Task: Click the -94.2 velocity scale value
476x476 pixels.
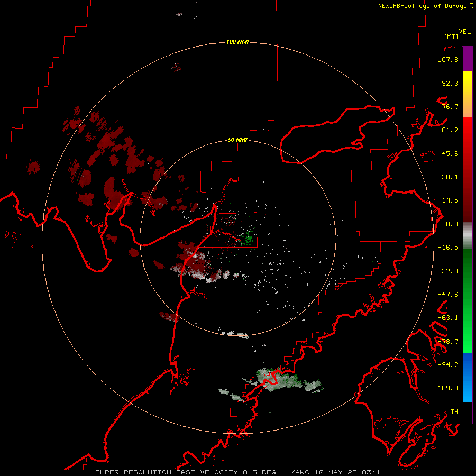Action: [448, 365]
